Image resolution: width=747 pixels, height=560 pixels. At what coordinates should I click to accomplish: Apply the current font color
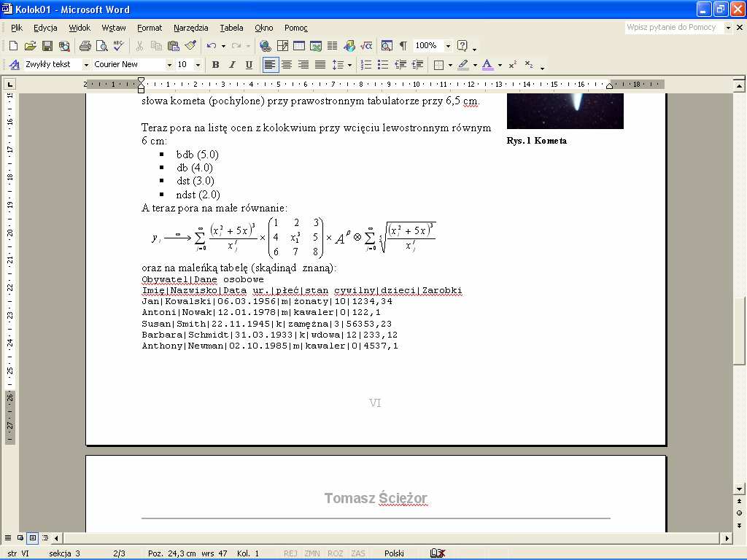487,64
